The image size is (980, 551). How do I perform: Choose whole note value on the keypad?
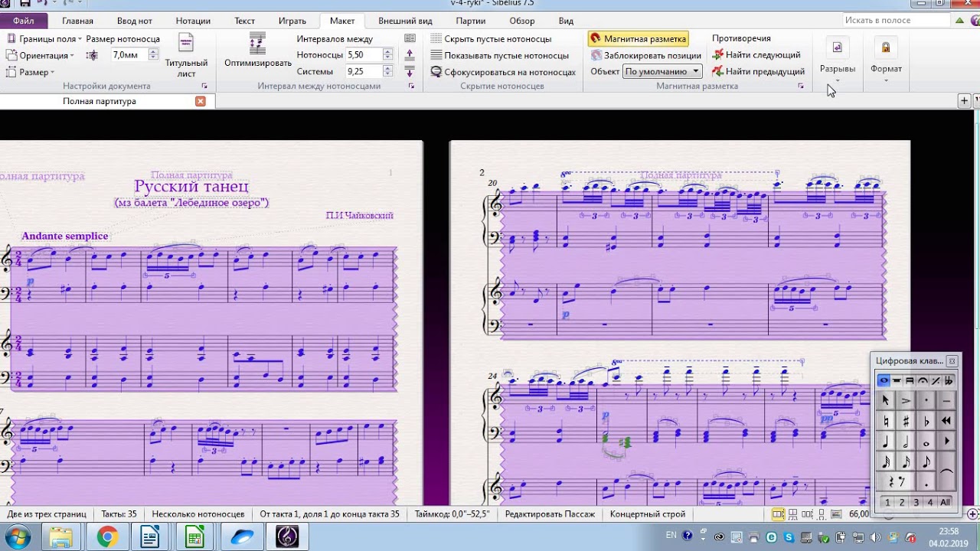[926, 442]
